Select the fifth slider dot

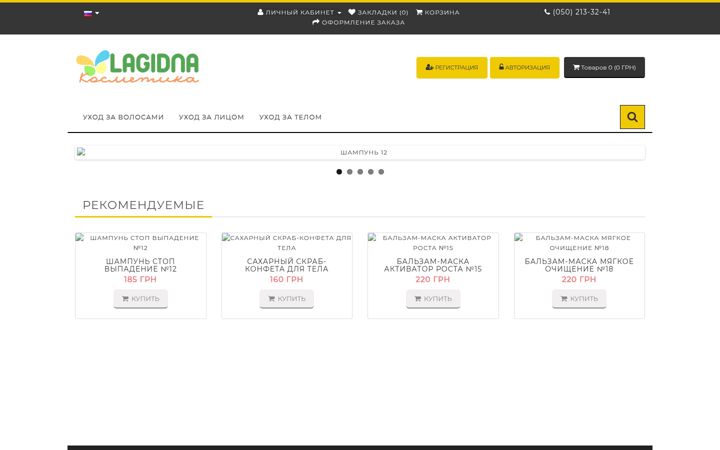[x=381, y=172]
